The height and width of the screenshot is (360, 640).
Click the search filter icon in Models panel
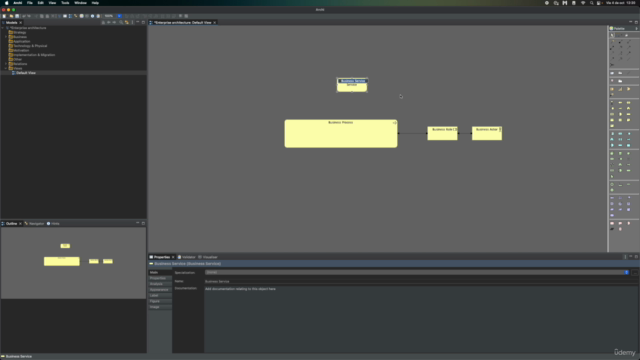point(121,22)
